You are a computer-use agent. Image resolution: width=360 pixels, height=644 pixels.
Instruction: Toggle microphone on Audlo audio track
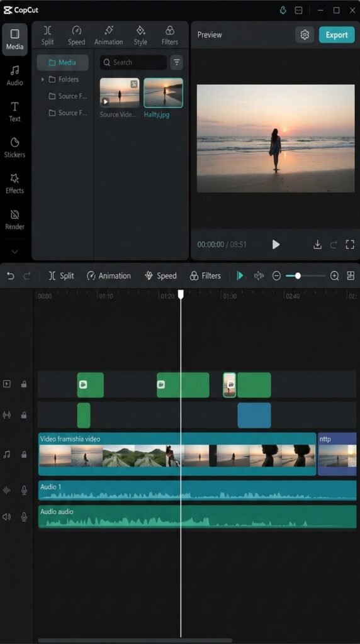[24, 517]
